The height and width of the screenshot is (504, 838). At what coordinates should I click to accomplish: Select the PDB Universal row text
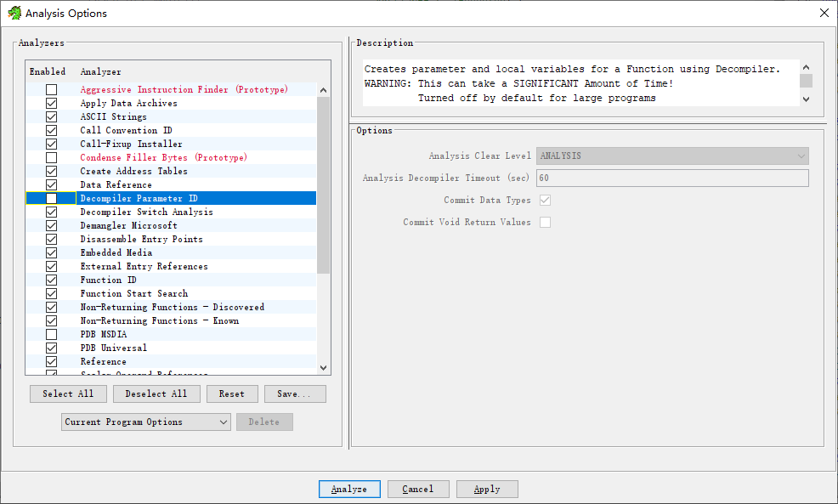tap(114, 348)
